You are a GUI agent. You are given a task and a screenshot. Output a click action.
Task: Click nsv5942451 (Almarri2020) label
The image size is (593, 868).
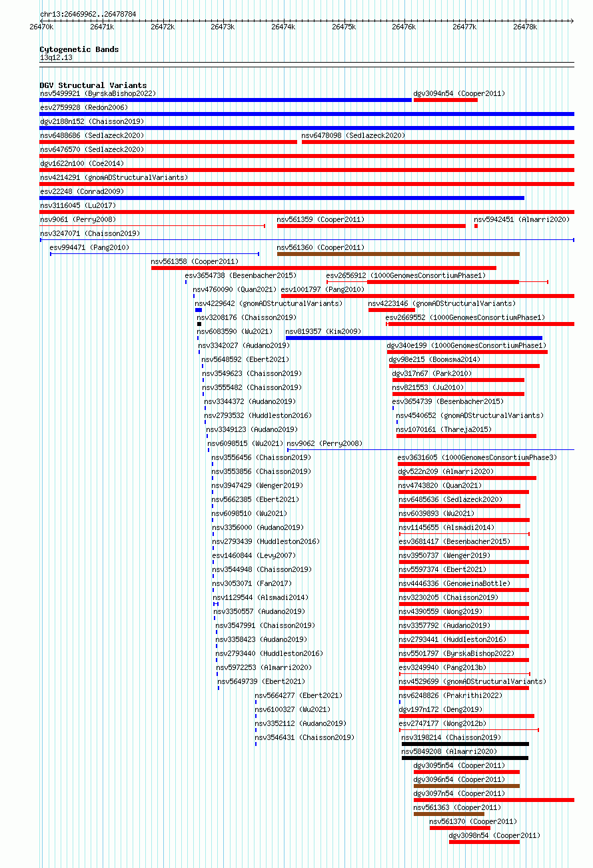[x=522, y=219]
